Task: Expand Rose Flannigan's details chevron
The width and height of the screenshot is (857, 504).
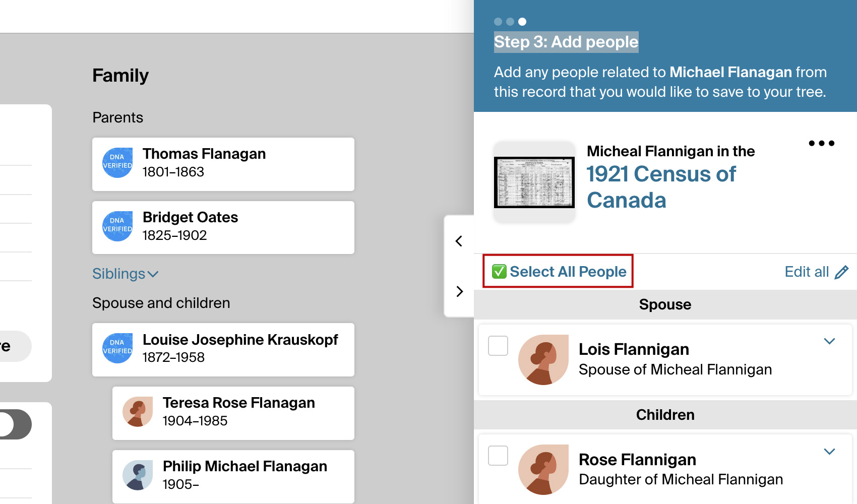Action: pyautogui.click(x=829, y=452)
